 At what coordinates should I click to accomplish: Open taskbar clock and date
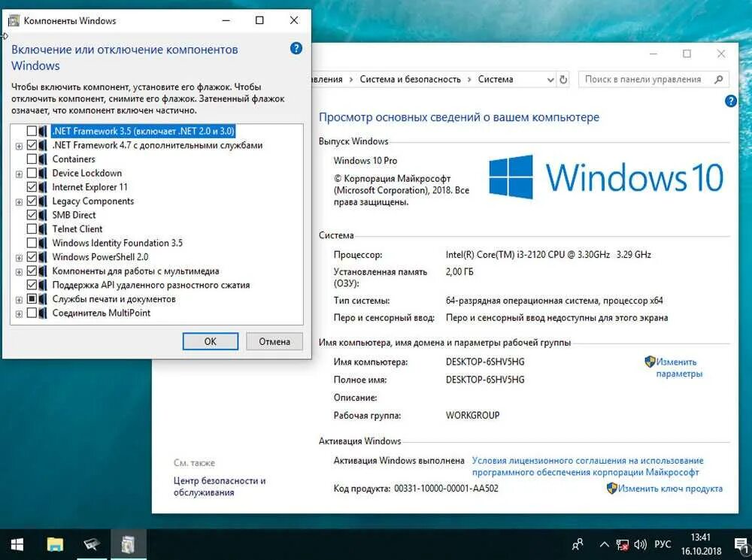pyautogui.click(x=701, y=544)
